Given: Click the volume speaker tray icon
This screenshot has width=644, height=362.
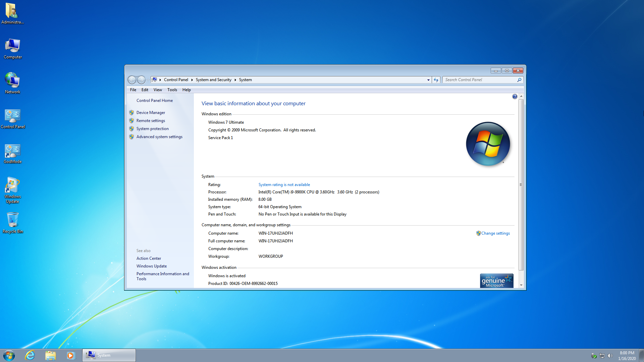Looking at the screenshot, I should pyautogui.click(x=610, y=356).
